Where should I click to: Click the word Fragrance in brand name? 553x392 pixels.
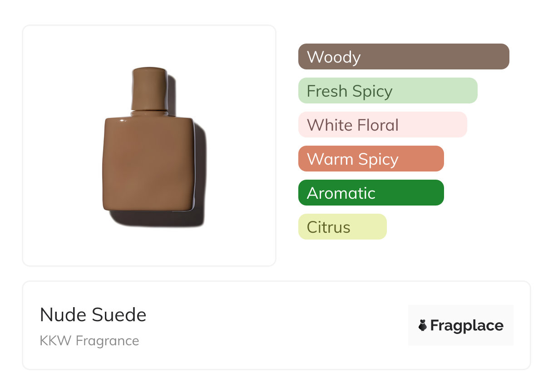click(107, 341)
